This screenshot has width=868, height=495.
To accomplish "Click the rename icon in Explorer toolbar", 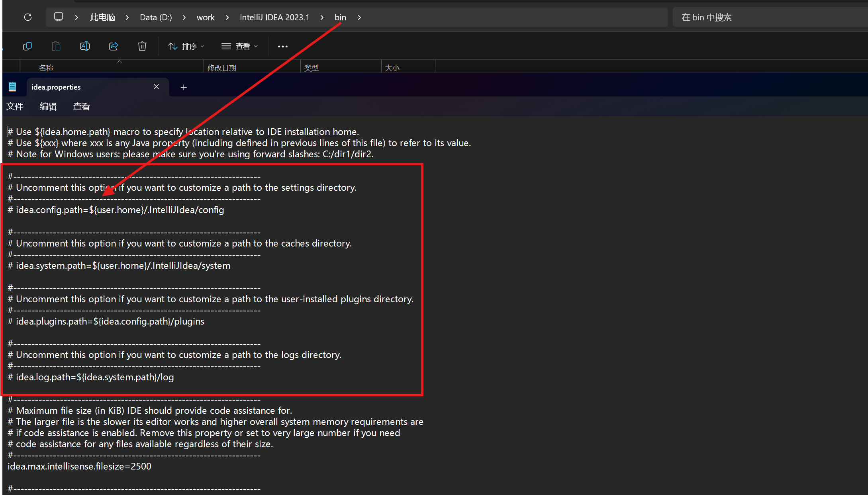I will click(85, 46).
